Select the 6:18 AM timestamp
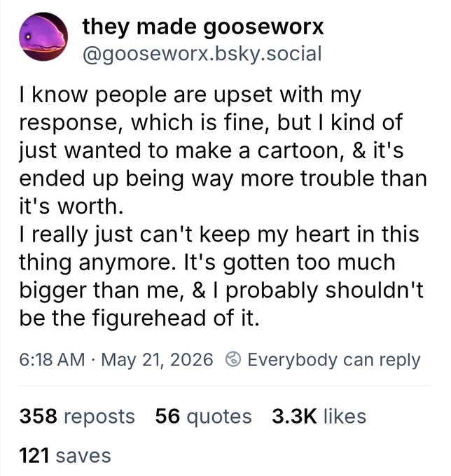The width and height of the screenshot is (451, 476). (x=52, y=360)
